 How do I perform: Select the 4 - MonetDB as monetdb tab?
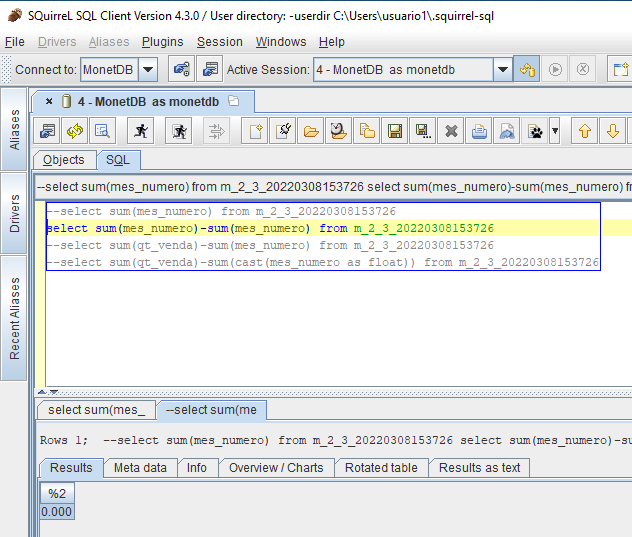[143, 101]
